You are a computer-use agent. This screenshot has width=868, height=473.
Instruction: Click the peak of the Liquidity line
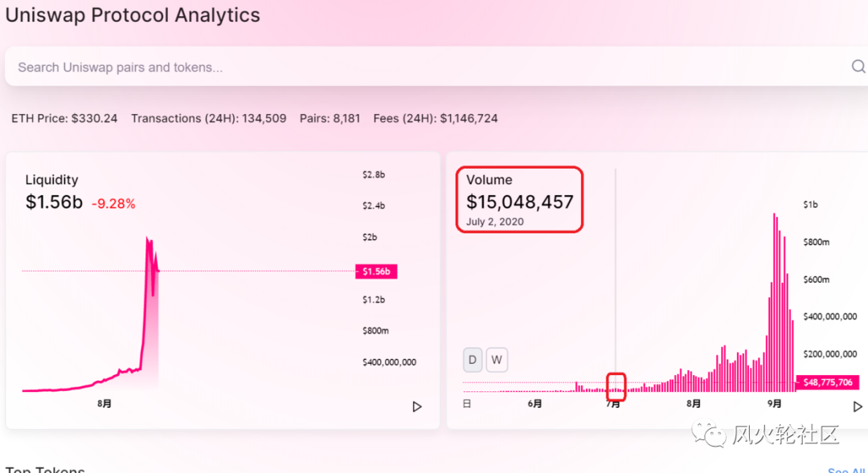pos(147,239)
